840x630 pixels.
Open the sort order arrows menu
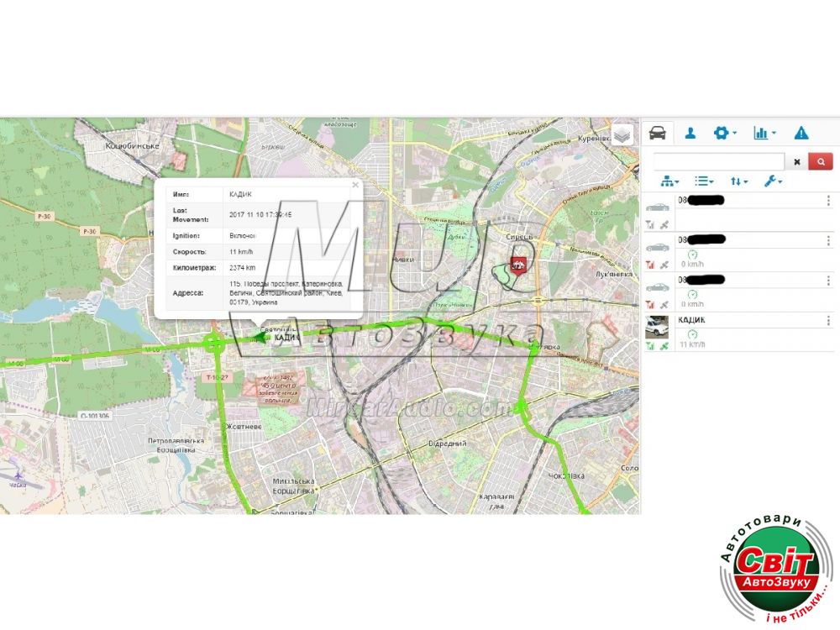[738, 181]
